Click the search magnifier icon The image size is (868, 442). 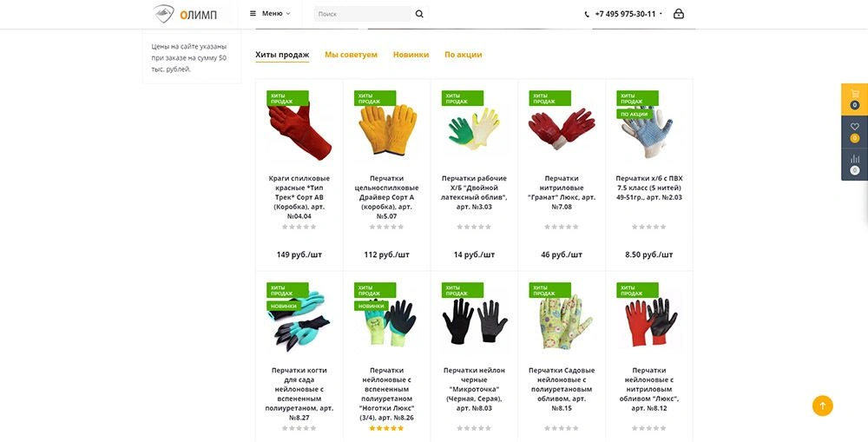pyautogui.click(x=419, y=14)
